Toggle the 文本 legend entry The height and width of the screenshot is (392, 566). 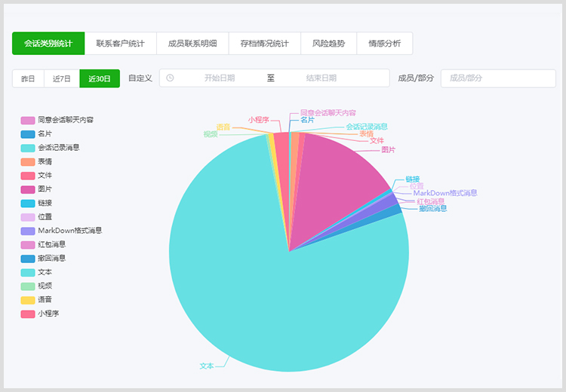coord(36,272)
